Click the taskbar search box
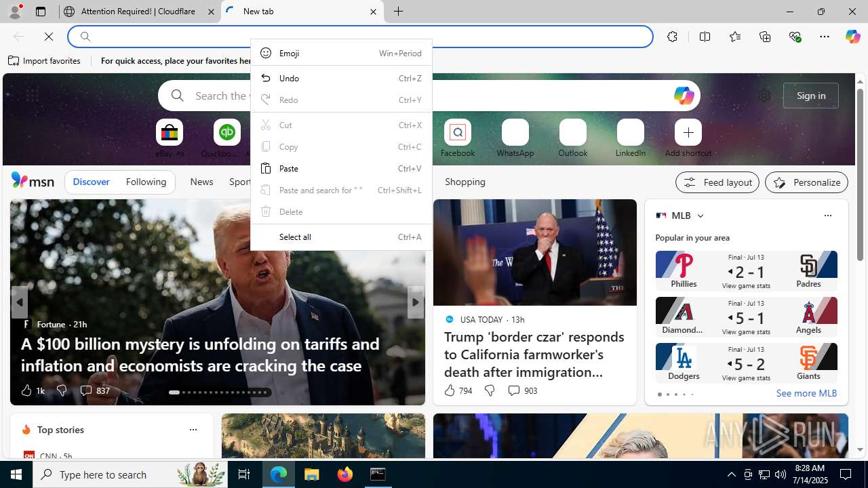This screenshot has width=868, height=488. point(132,474)
